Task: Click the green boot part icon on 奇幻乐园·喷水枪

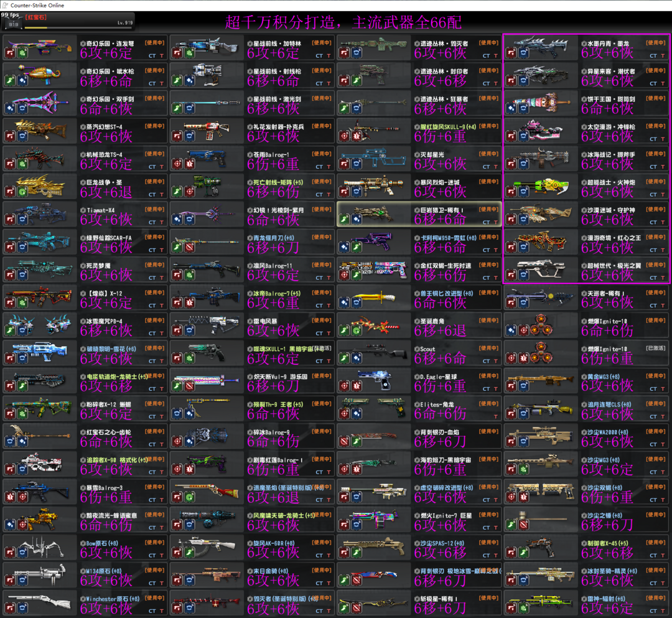Action: (10, 81)
